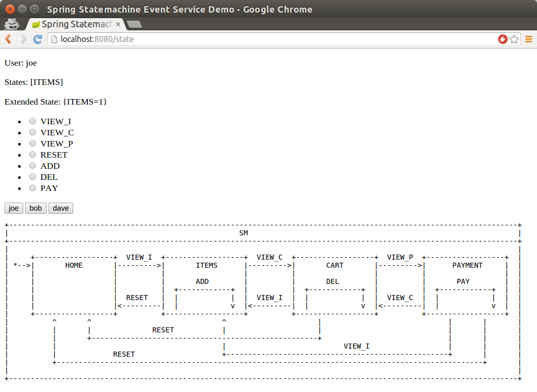Reload the page with refresh icon
537x392 pixels.
point(38,39)
